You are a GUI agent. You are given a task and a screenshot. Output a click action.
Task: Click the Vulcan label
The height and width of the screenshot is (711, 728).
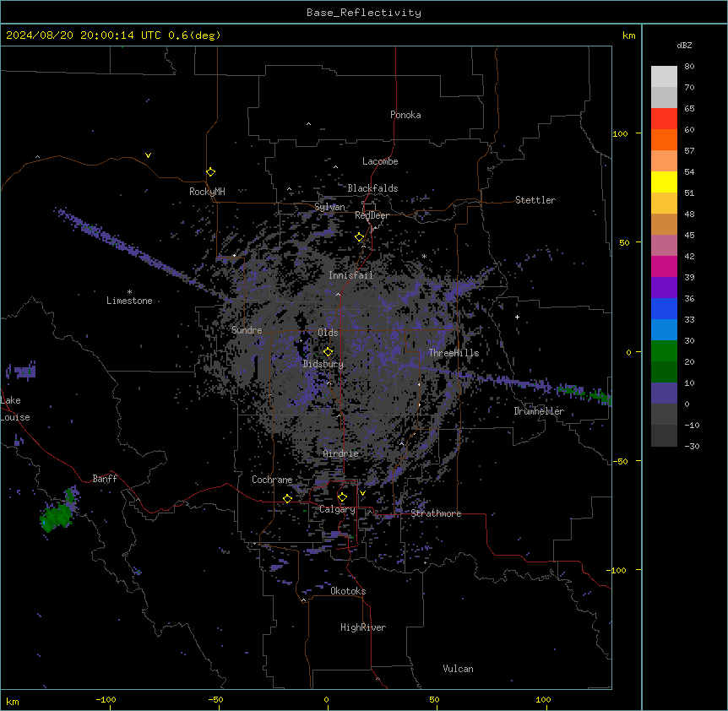(459, 669)
